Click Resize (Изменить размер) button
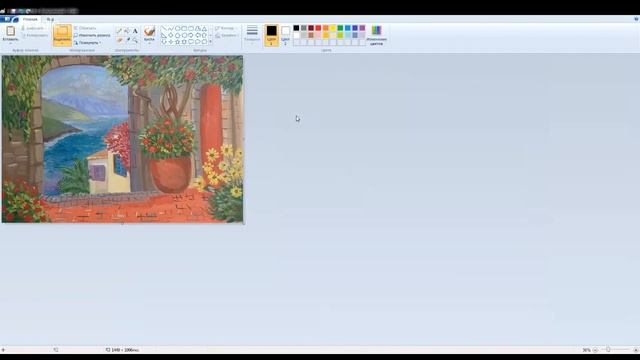 (x=92, y=36)
